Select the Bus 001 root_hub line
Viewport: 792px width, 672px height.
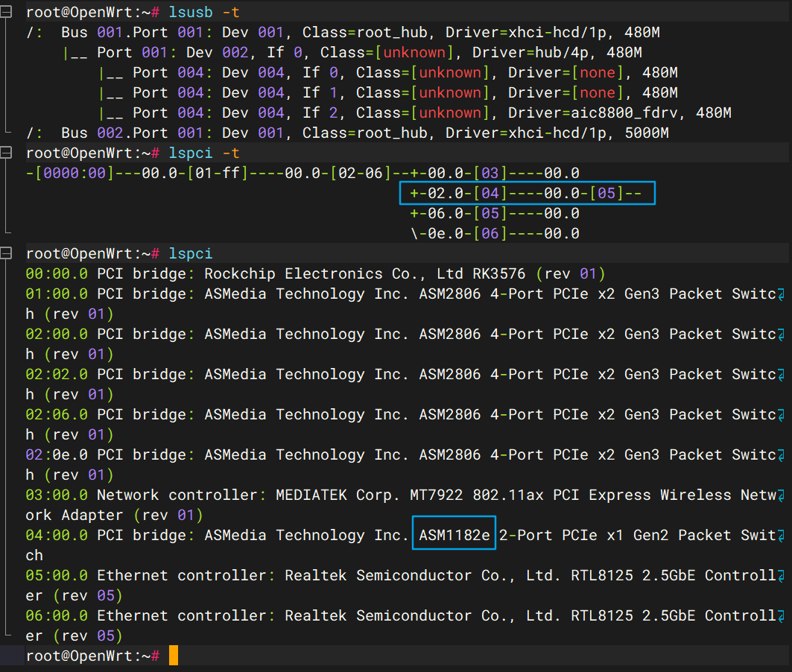click(x=343, y=32)
